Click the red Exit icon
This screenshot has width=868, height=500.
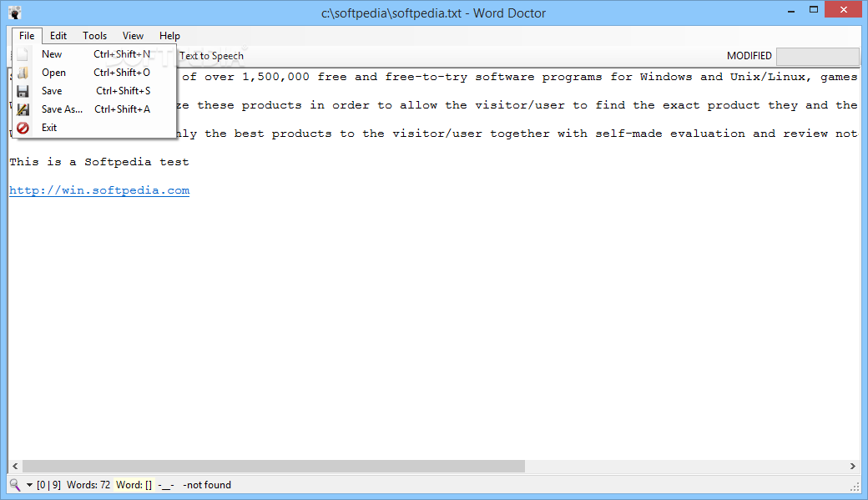[x=23, y=128]
